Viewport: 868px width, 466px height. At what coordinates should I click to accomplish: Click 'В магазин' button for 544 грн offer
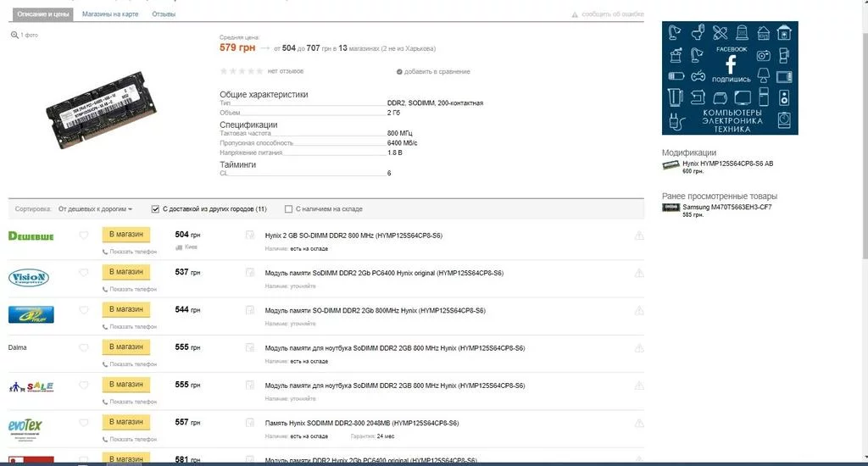[x=126, y=309]
